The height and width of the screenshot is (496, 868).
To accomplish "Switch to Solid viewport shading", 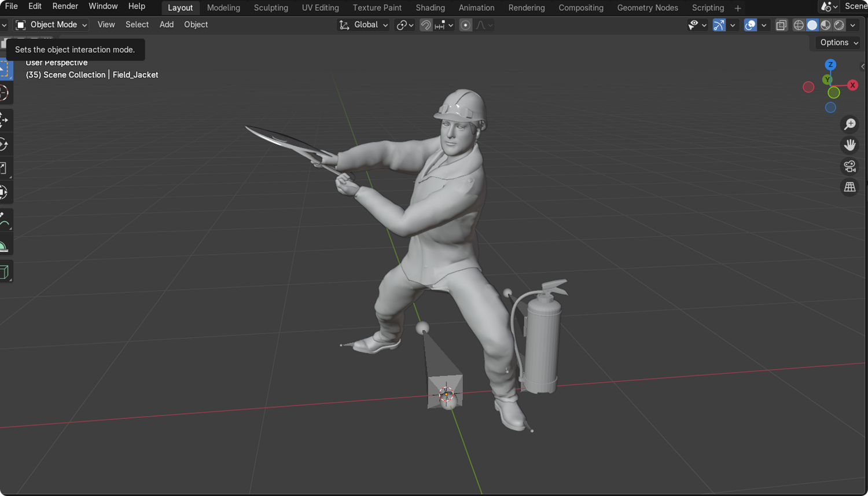I will (812, 25).
